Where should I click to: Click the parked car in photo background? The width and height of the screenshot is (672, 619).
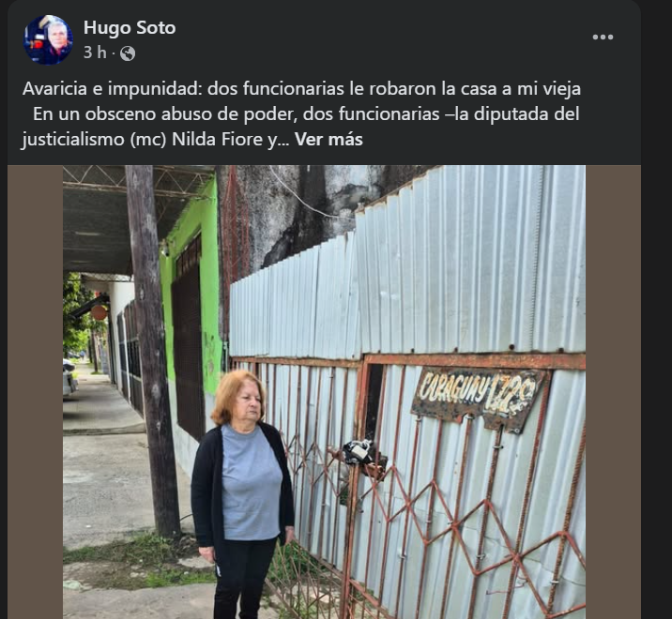click(69, 378)
